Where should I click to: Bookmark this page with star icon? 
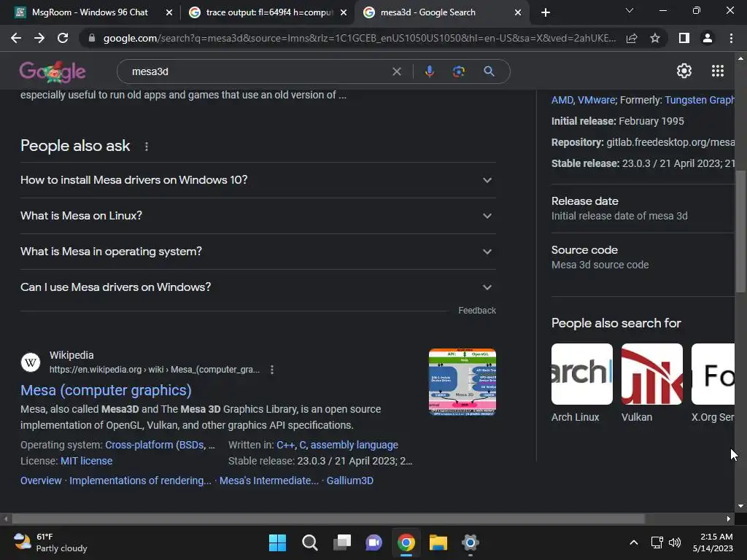click(x=655, y=38)
